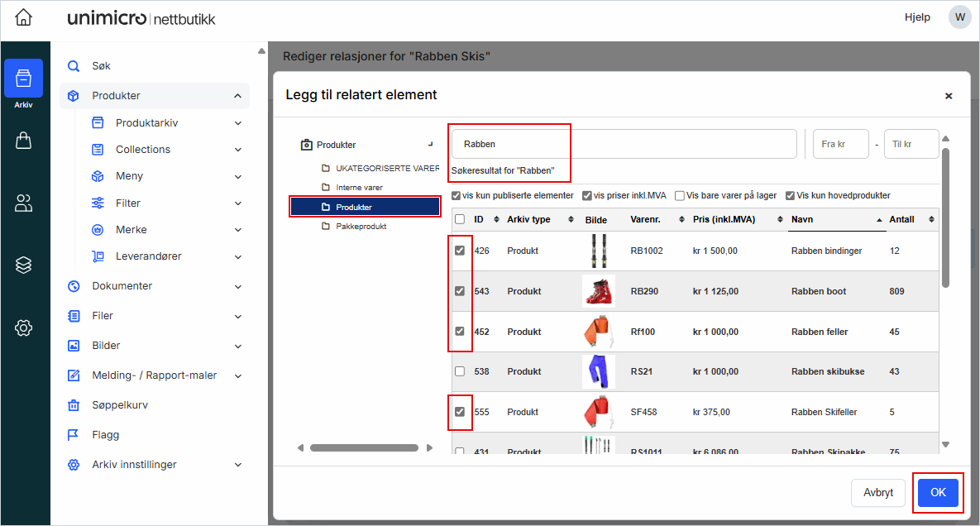Check the Rabben skibukse row checkbox
980x526 pixels.
pos(460,371)
